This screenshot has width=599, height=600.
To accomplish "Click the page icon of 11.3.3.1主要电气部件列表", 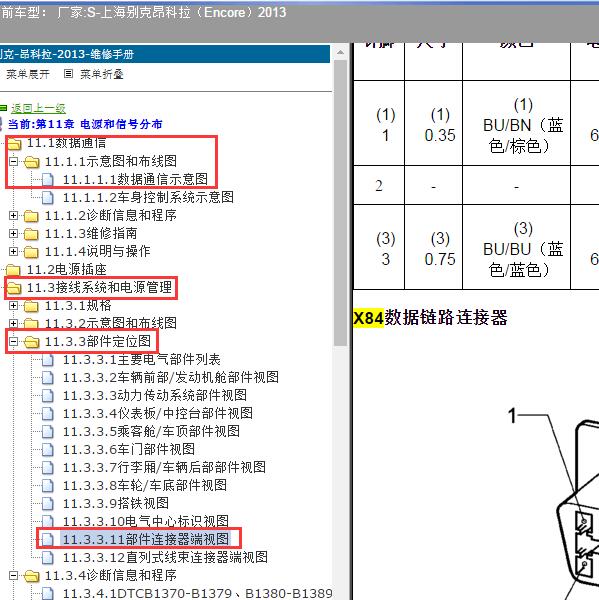I will 48,360.
